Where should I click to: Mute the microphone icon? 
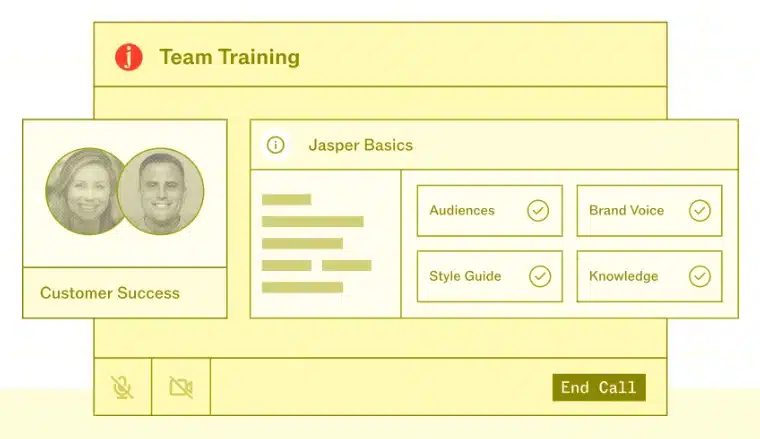point(122,387)
